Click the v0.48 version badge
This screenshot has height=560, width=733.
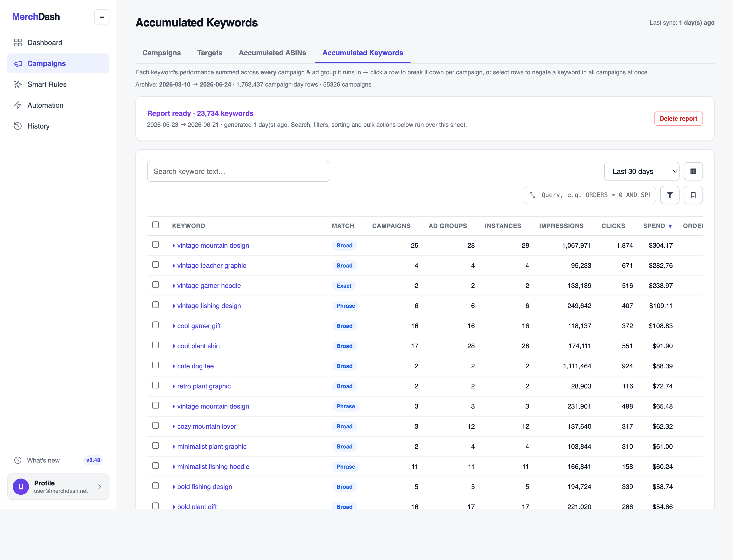(x=93, y=460)
